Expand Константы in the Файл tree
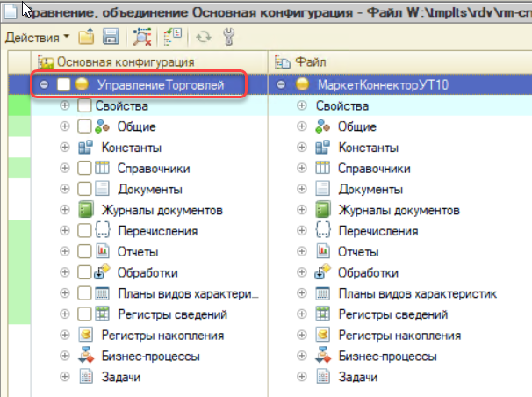This screenshot has height=397, width=532. (x=301, y=148)
